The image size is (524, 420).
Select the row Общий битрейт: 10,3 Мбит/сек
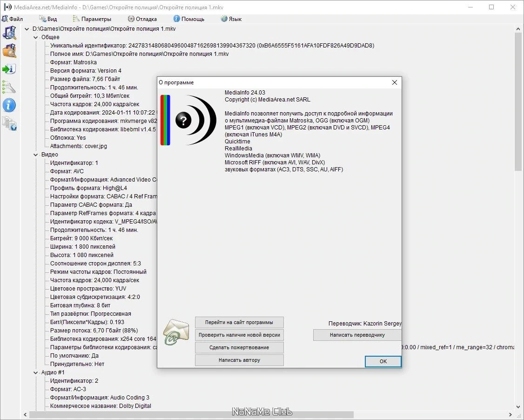[x=89, y=96]
